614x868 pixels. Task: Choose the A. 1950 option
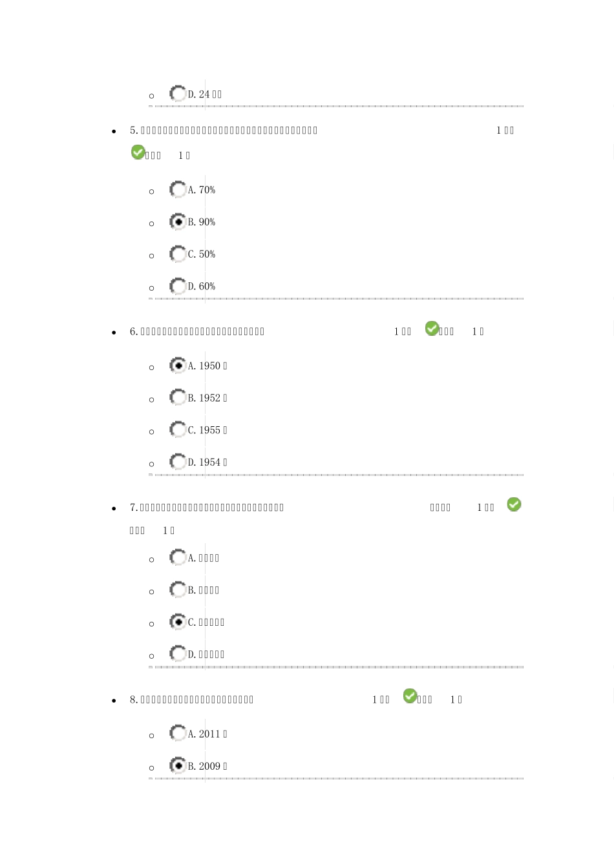(178, 366)
